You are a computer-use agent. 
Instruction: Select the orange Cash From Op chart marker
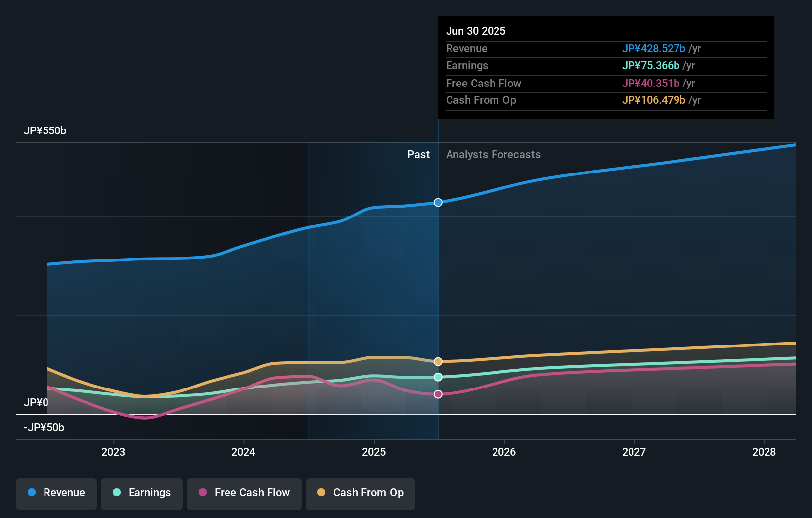coord(438,361)
